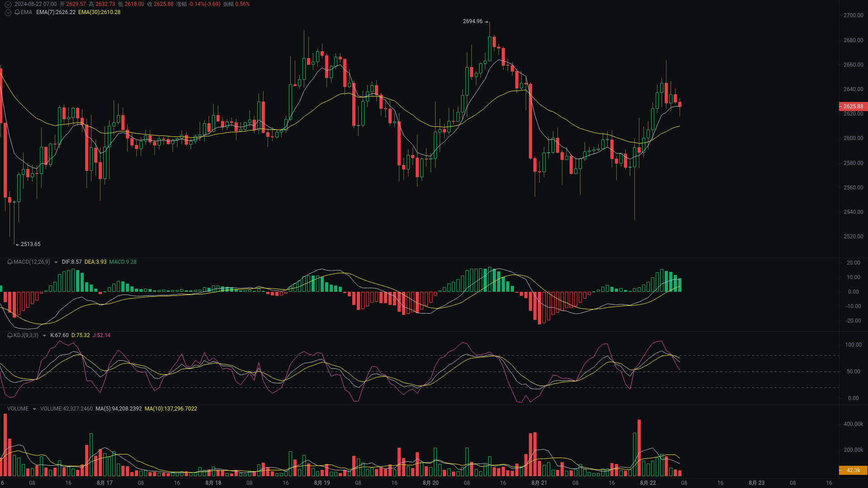Click the 2694.96 high price annotation
Image resolution: width=868 pixels, height=488 pixels.
point(473,21)
